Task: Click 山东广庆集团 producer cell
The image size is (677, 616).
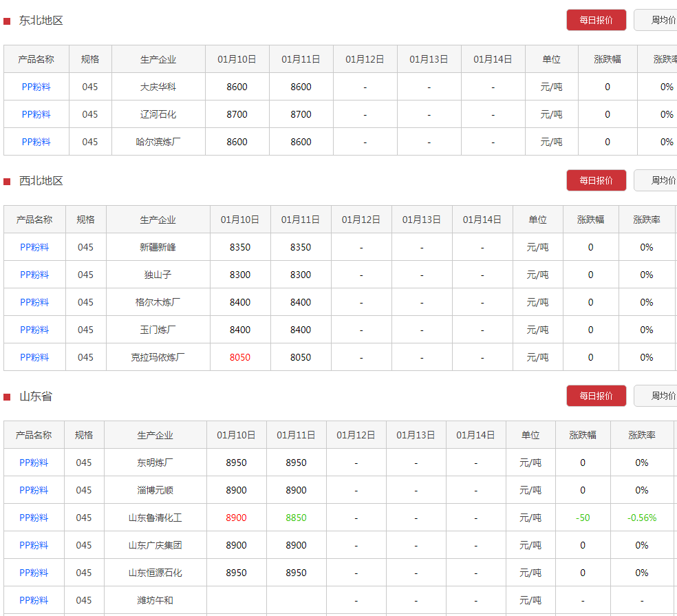Action: [155, 545]
